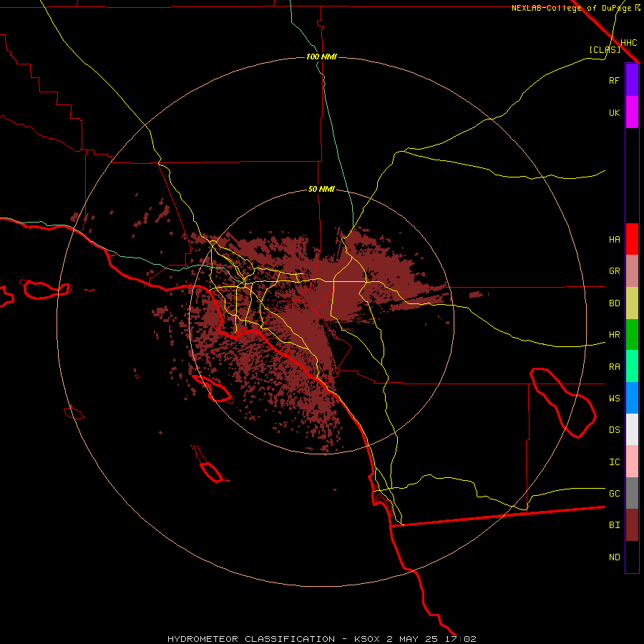
Task: Click the GC legend label
Action: coord(615,494)
